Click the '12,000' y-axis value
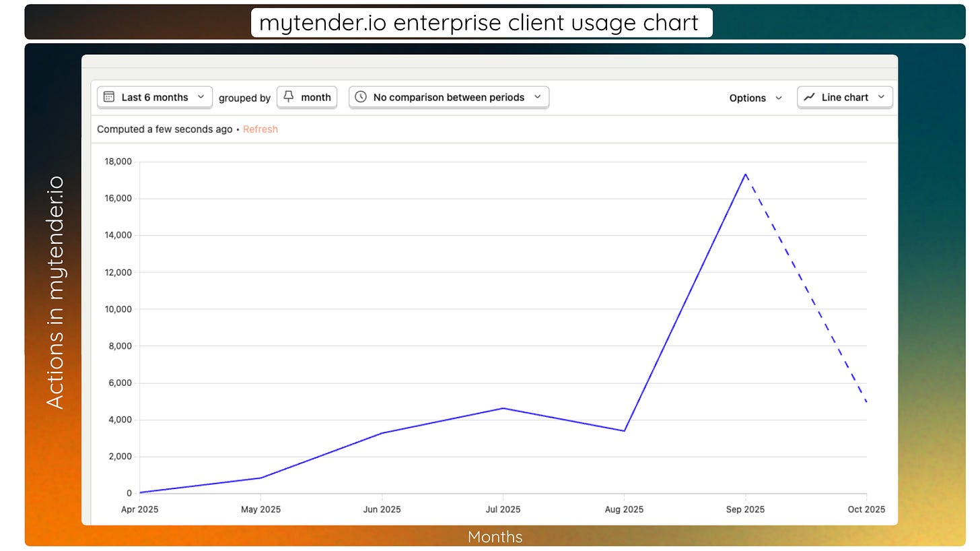980x551 pixels. click(118, 272)
